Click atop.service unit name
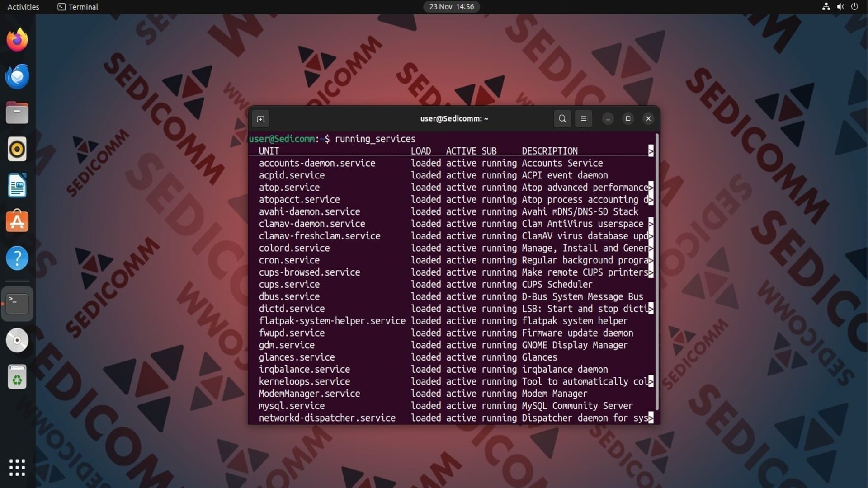Viewport: 868px width, 488px height. pos(289,188)
